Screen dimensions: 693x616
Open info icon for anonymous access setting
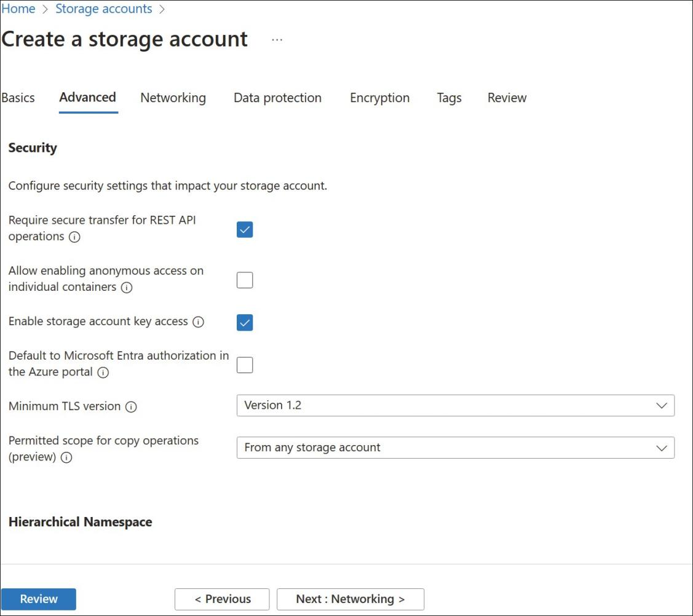[127, 287]
